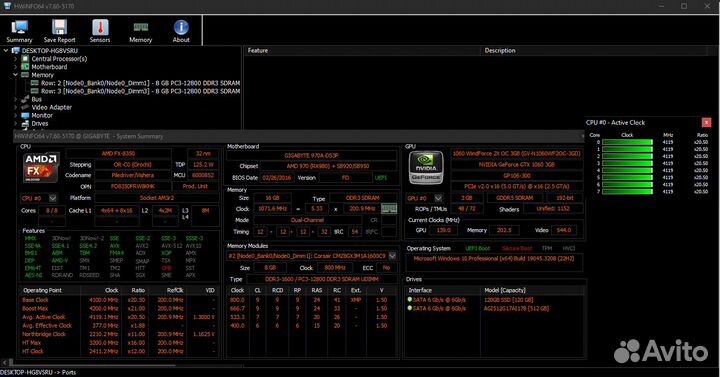Click the 'Secure Boot' label
Image resolution: width=720 pixels, height=377 pixels.
point(517,248)
